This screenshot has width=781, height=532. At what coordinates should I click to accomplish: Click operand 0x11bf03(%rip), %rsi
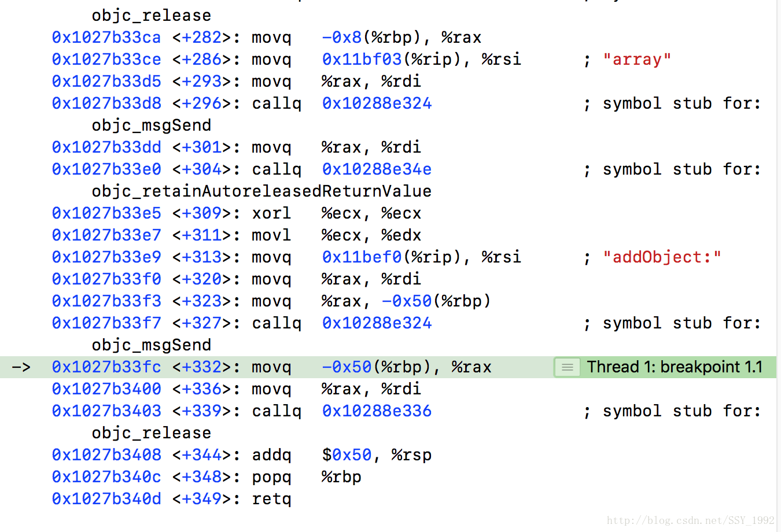(x=422, y=60)
